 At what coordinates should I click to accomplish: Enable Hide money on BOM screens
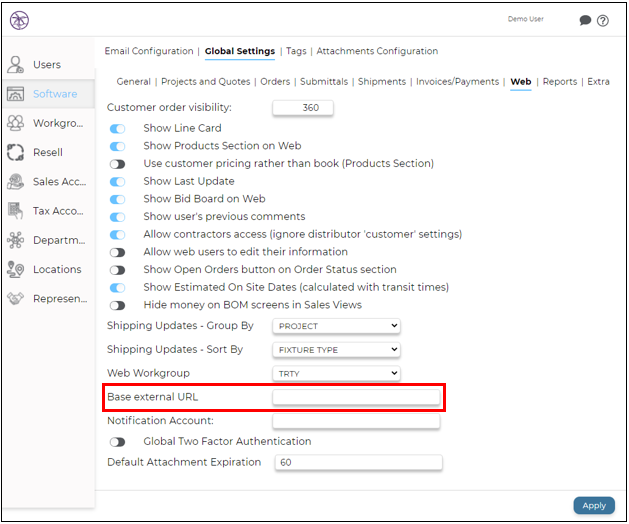118,305
